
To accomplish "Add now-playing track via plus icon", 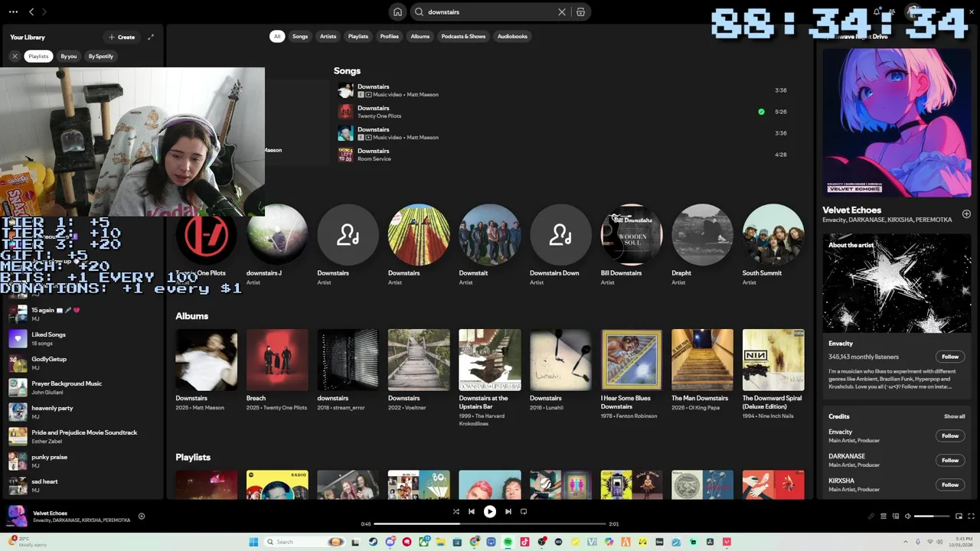I will [141, 517].
